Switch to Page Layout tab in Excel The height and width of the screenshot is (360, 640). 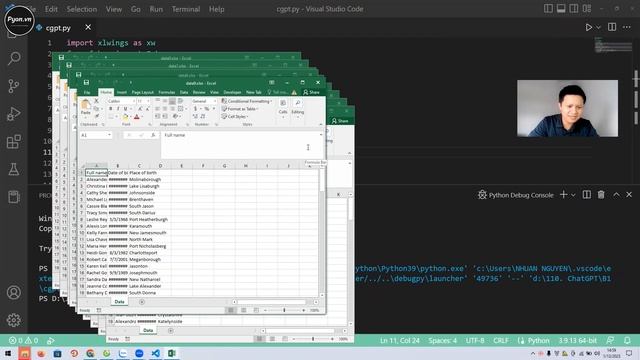tap(142, 93)
